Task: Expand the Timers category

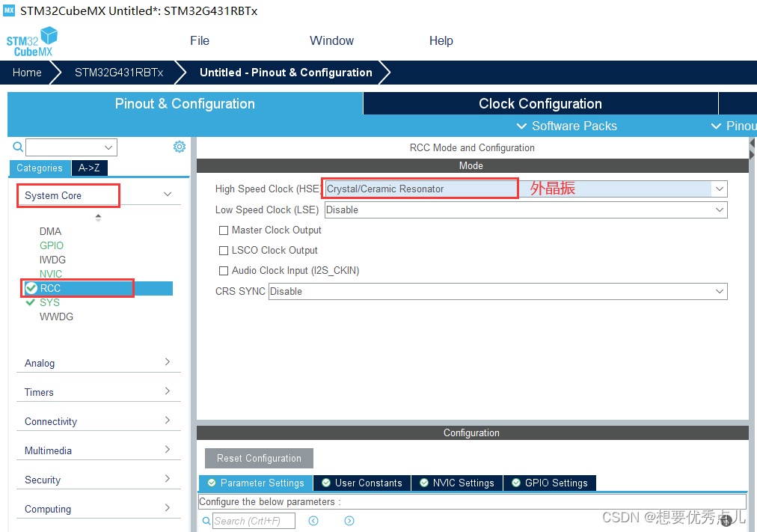Action: [x=167, y=391]
